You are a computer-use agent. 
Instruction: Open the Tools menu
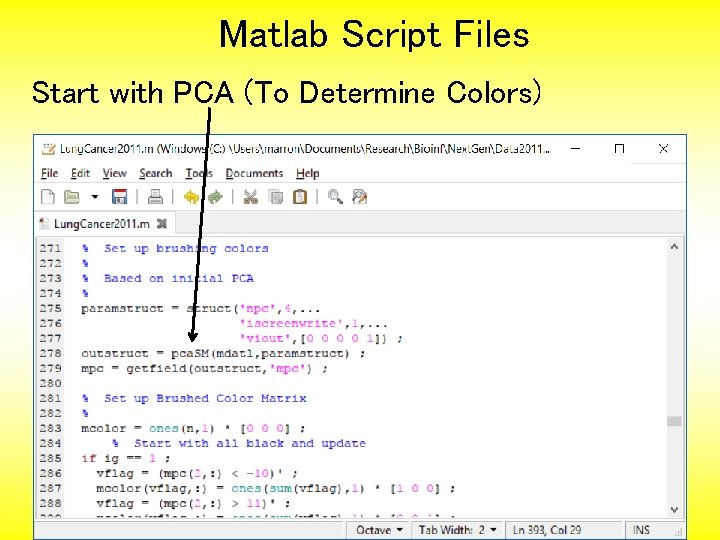199,173
